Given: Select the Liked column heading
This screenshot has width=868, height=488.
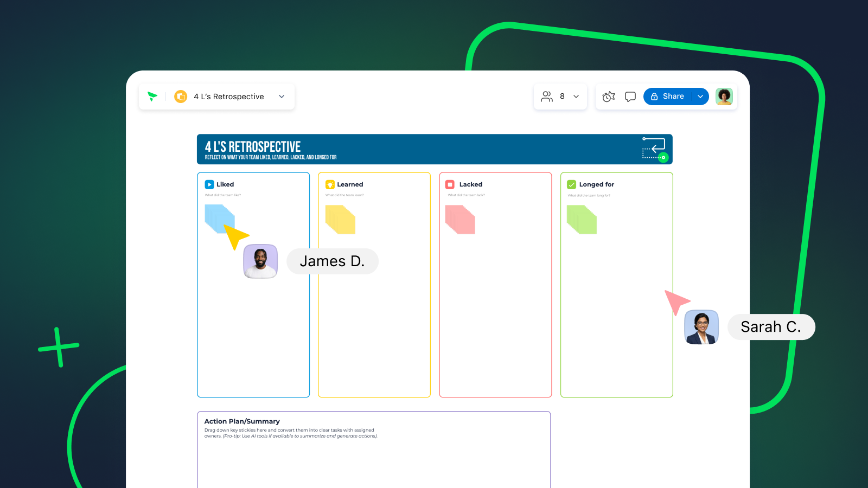Looking at the screenshot, I should tap(225, 184).
